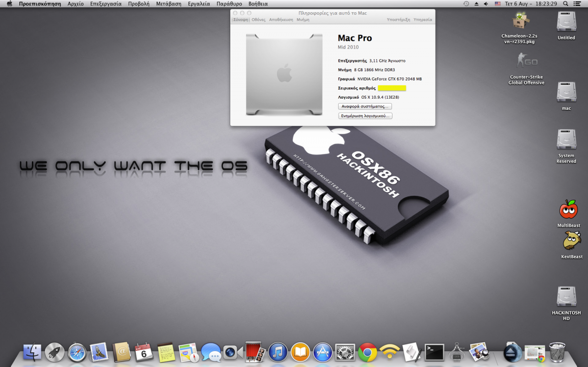Open Maps icon in Dock
Viewport: 588px width, 367px height.
189,352
